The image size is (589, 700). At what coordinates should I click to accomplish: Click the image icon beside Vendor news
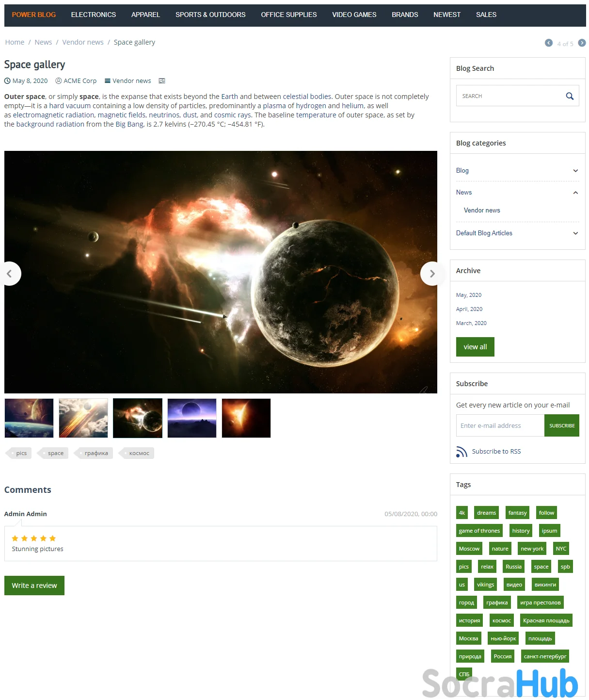coord(162,81)
